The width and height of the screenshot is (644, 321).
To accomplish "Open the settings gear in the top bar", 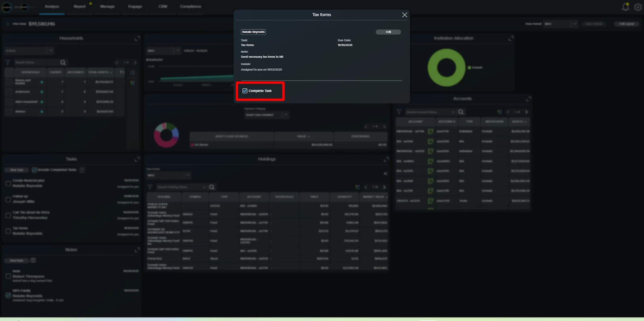I will (x=638, y=7).
